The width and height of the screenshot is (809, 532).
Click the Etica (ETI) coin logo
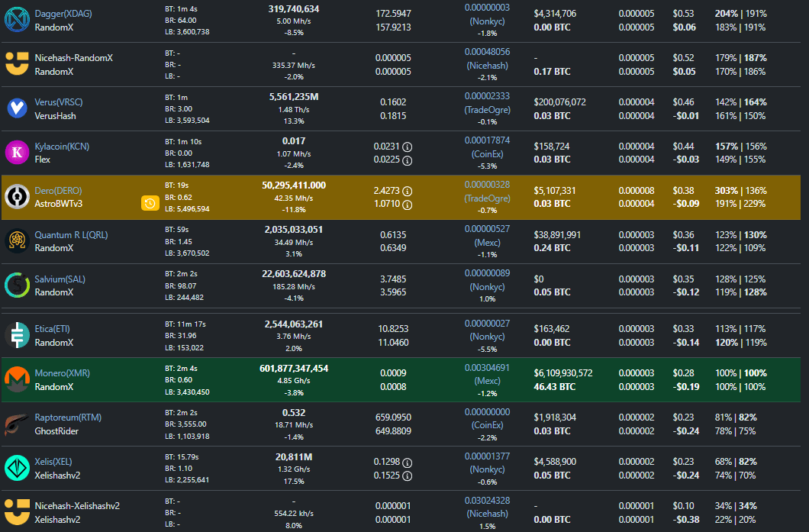tap(16, 335)
